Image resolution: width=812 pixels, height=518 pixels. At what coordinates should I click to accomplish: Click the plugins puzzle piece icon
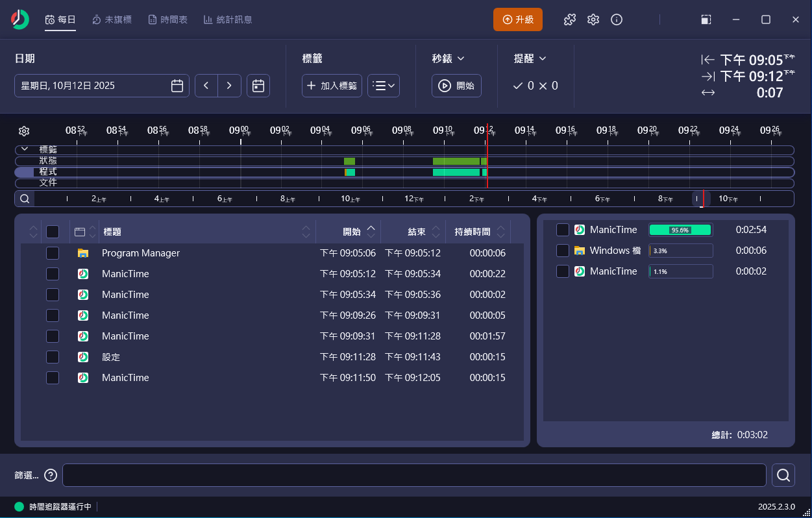570,19
